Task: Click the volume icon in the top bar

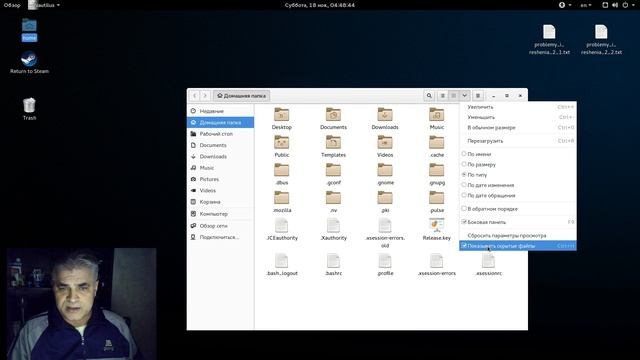Action: 615,5
